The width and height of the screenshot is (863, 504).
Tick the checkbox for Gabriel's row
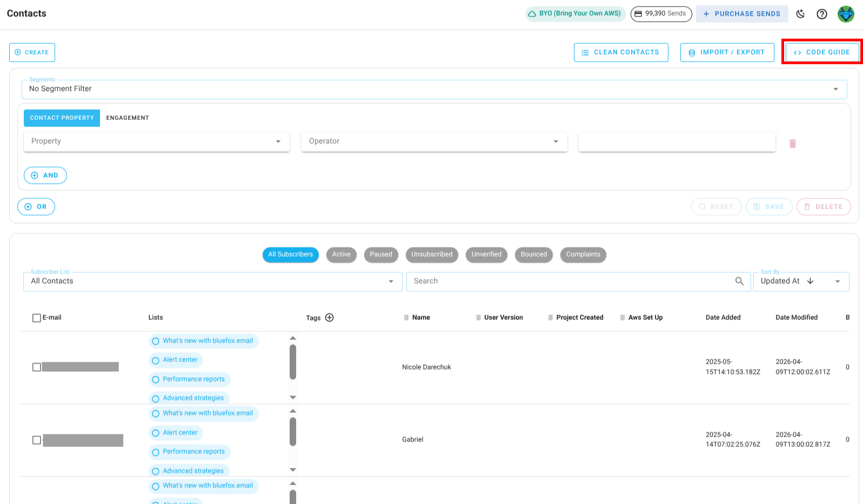tap(37, 440)
